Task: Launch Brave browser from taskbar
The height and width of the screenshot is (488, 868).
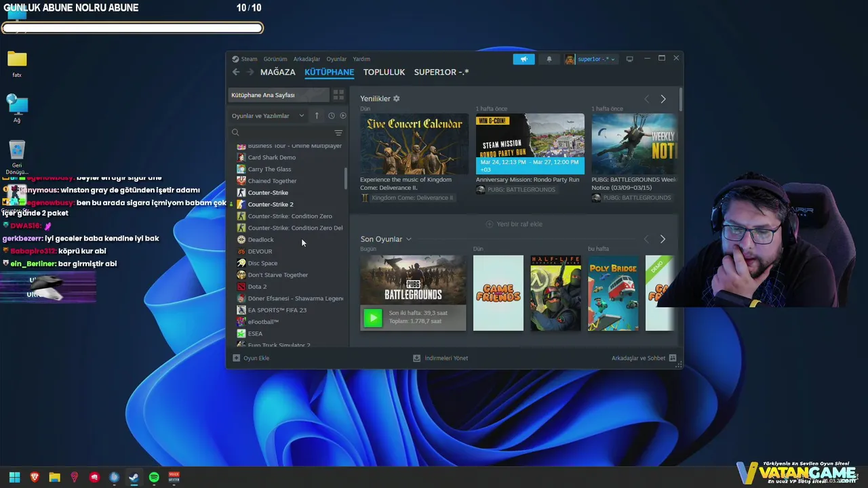Action: pos(35,477)
